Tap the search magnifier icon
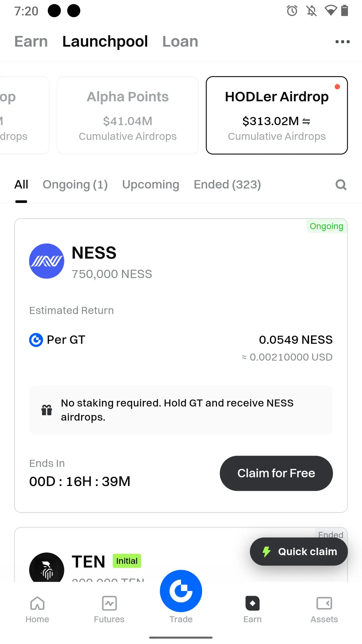Image resolution: width=362 pixels, height=644 pixels. pyautogui.click(x=341, y=184)
